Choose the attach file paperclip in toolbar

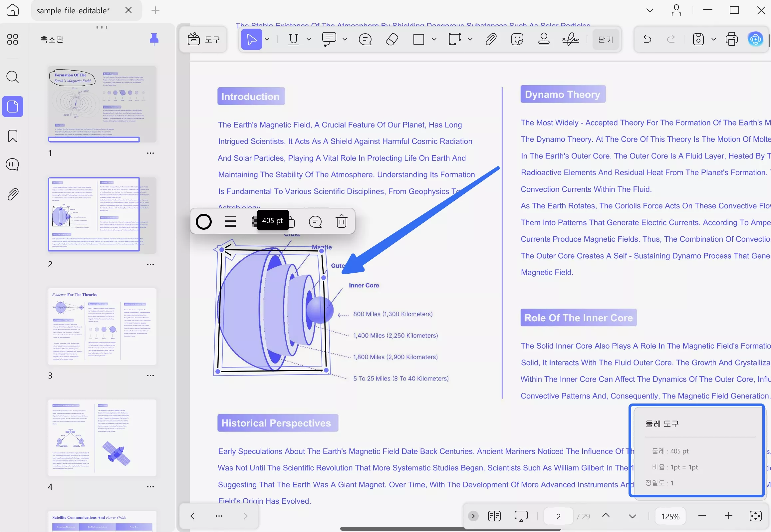point(491,39)
